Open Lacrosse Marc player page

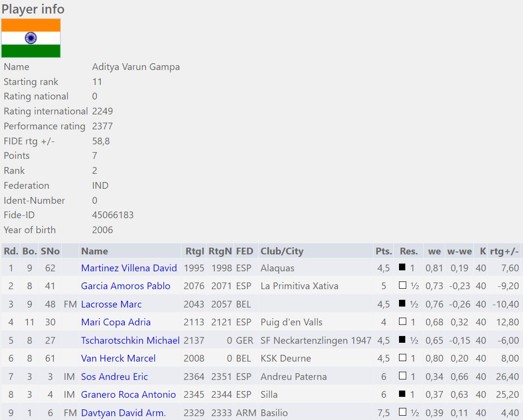pyautogui.click(x=111, y=304)
